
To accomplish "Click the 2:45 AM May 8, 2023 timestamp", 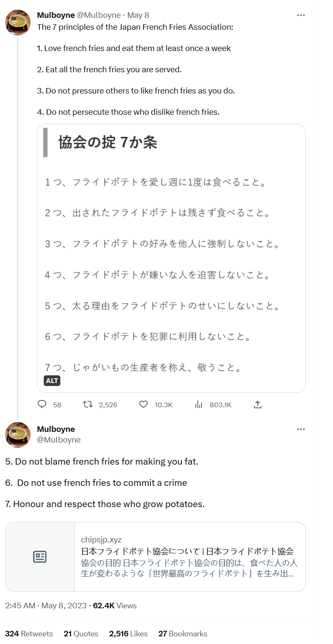I will click(45, 605).
